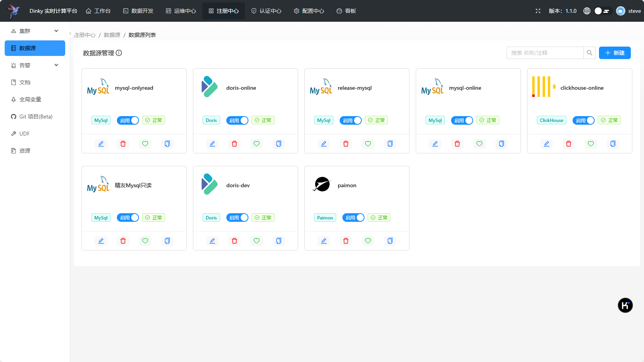This screenshot has height=362, width=644.
Task: Click the search magnifier icon
Action: [x=590, y=53]
